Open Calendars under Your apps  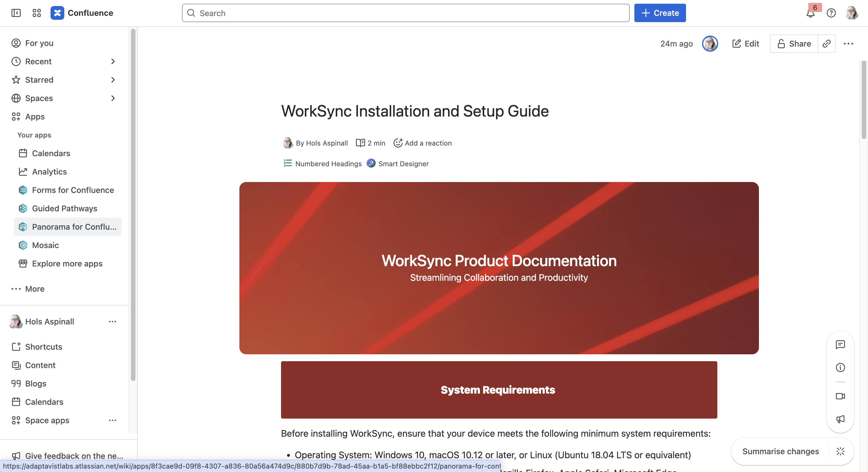click(x=67, y=153)
